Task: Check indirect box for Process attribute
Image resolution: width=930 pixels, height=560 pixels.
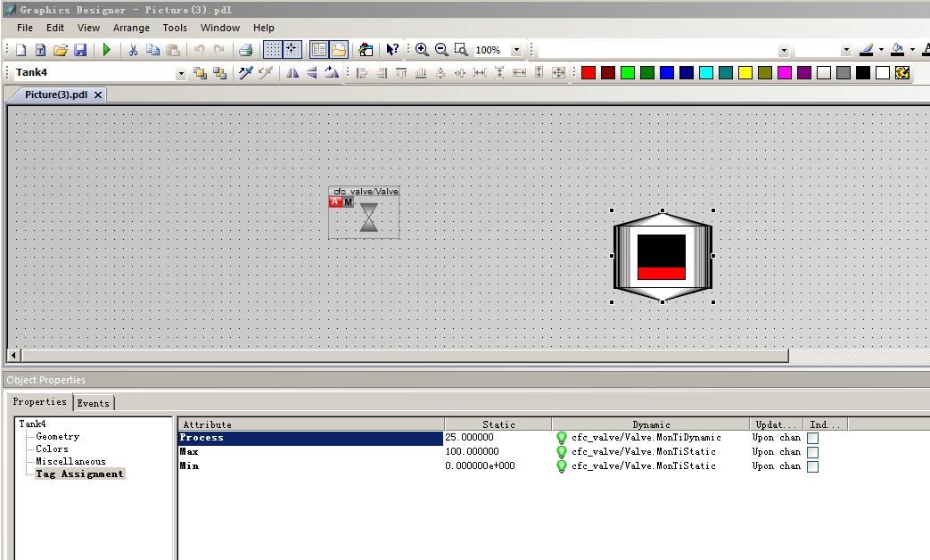Action: tap(812, 438)
